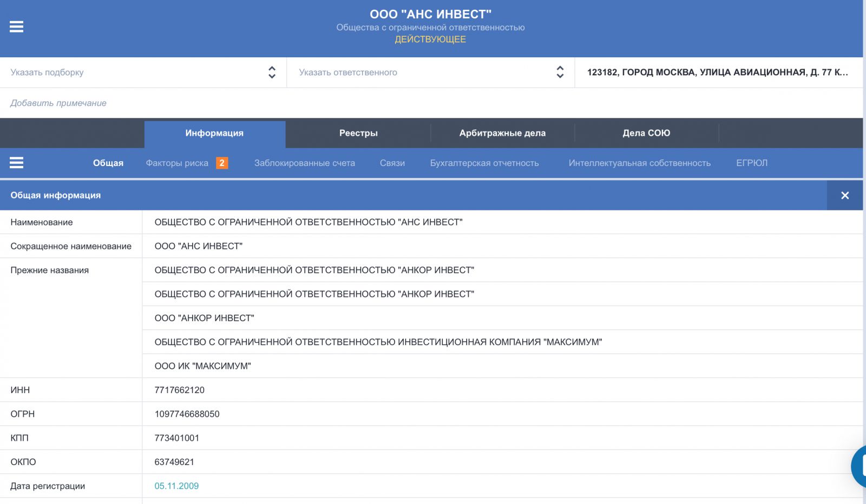Screen dimensions: 866x504
Task: Open the chat widget bubble
Action: pyautogui.click(x=860, y=466)
